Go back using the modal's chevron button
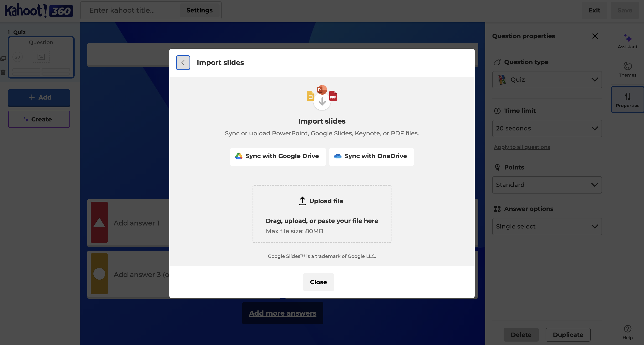 [x=183, y=63]
